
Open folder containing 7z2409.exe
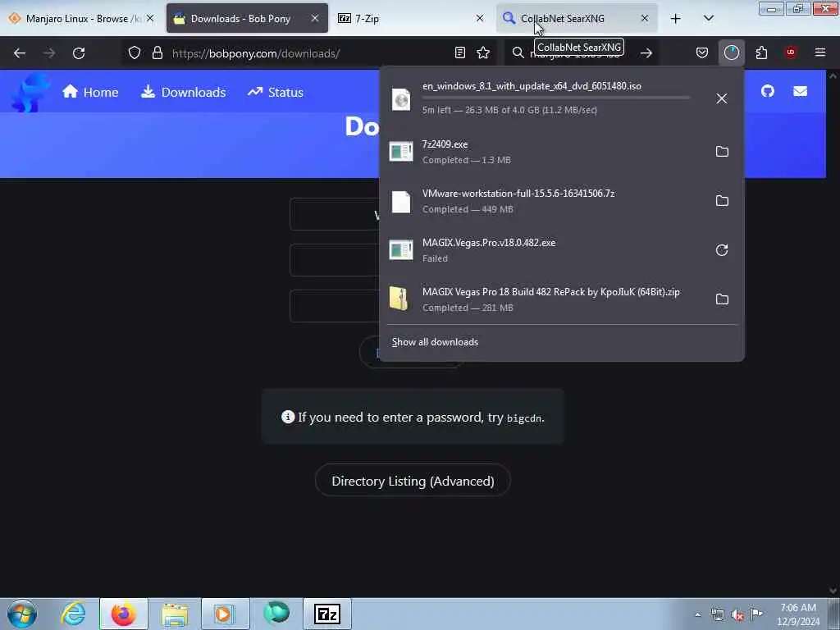(722, 152)
